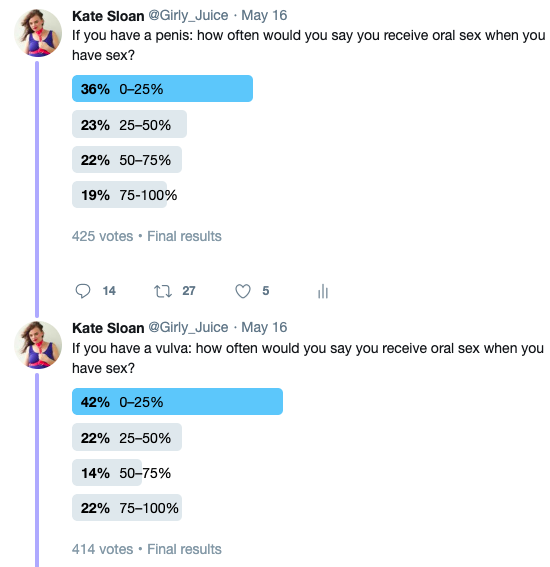Click the 414 votes final results text

(146, 549)
